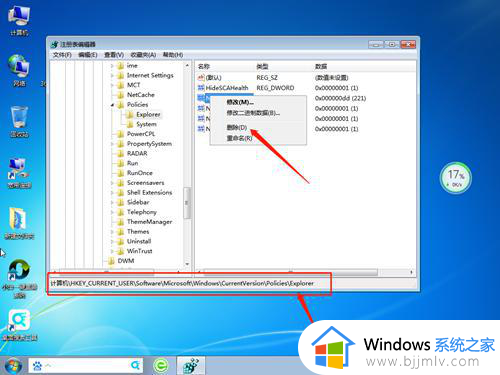500x375 pixels.
Task: Click REG_DWORD type of HideSCAHealth
Action: click(x=275, y=88)
